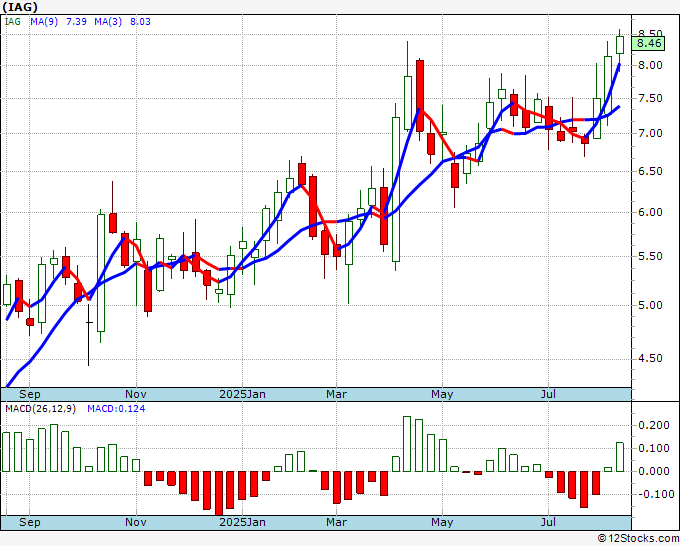Select the IAG legend label

coord(13,21)
